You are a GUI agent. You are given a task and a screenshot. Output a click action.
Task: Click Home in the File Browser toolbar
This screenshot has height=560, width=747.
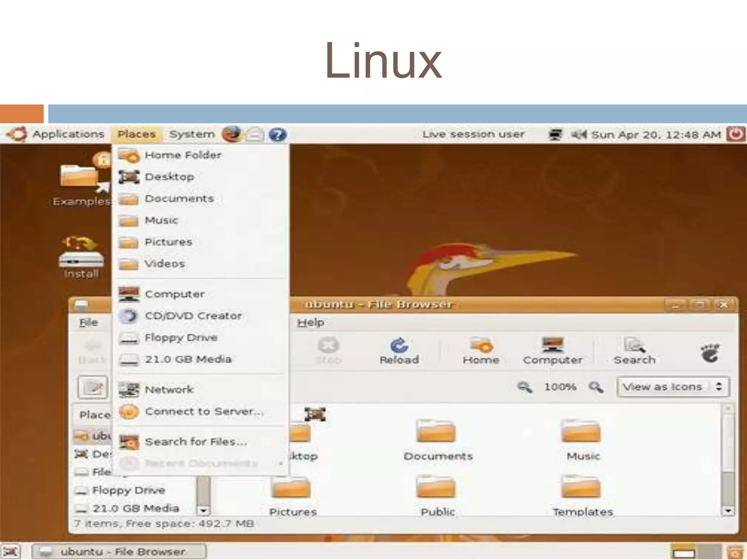pyautogui.click(x=481, y=351)
